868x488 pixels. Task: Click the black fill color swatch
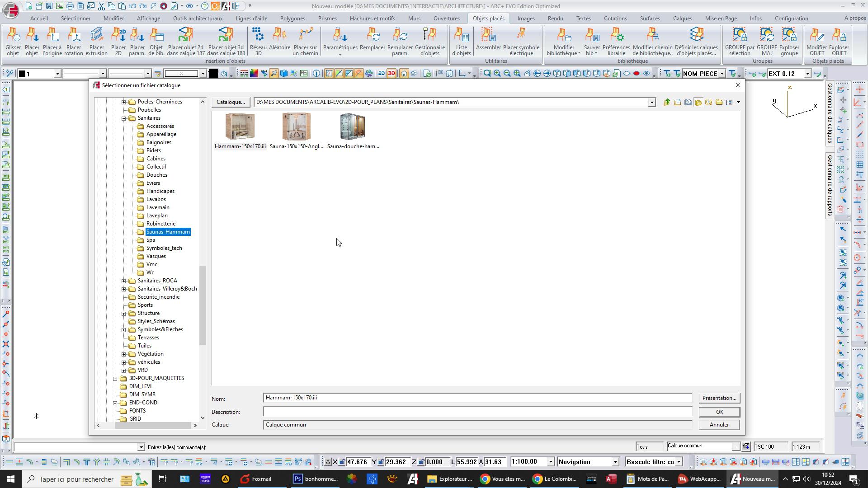(x=213, y=74)
